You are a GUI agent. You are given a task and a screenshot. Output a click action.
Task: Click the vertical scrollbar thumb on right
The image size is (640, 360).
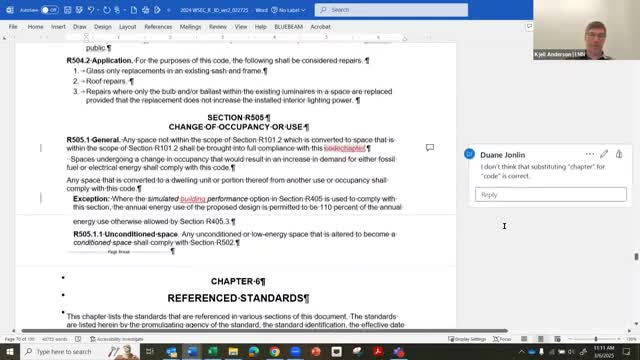(x=636, y=257)
